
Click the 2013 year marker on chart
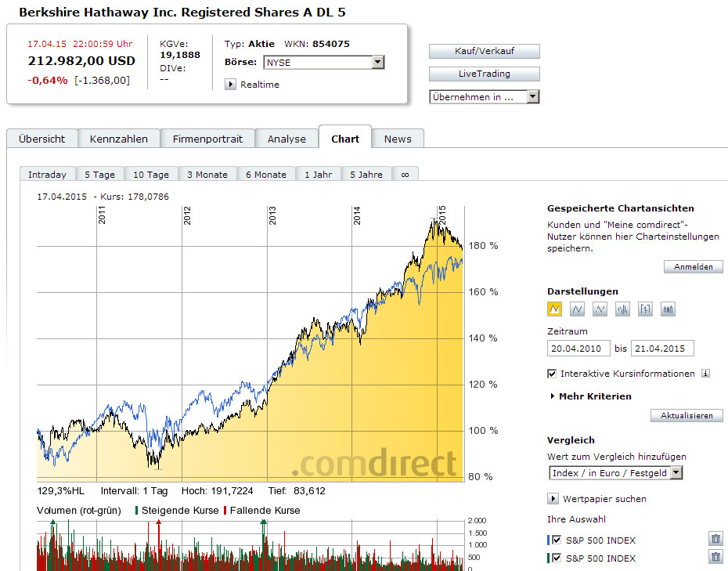(272, 215)
